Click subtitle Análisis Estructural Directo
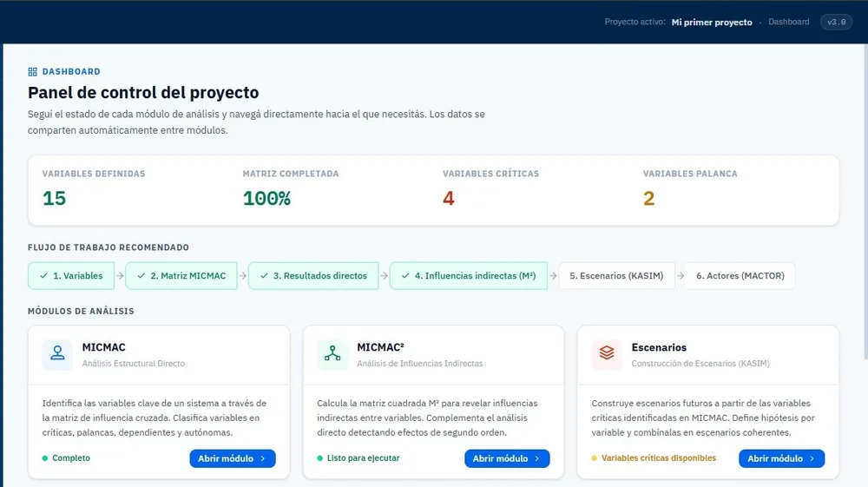 coord(134,364)
